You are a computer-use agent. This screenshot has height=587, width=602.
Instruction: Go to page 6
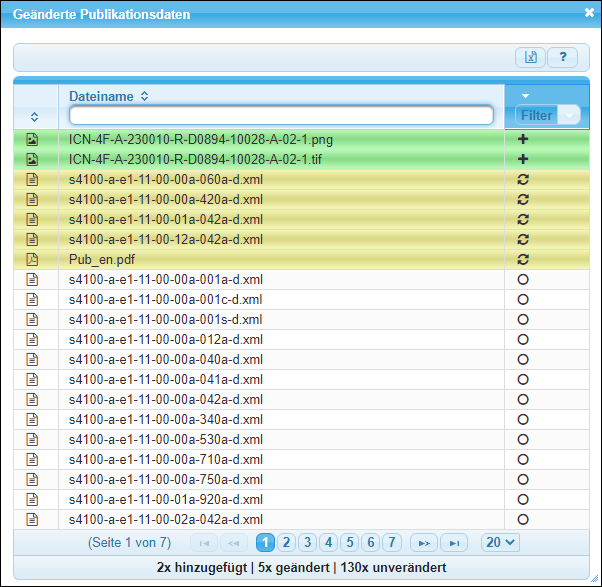(371, 542)
